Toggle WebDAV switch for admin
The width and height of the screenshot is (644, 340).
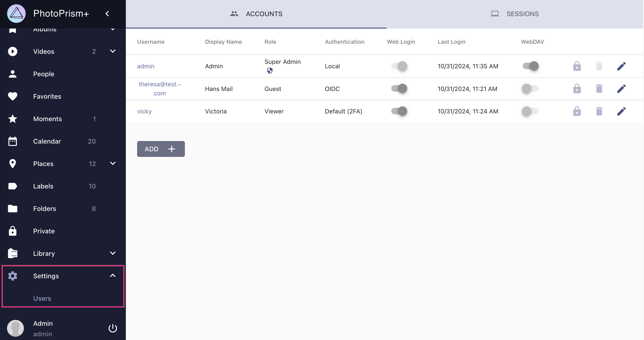[x=531, y=65]
